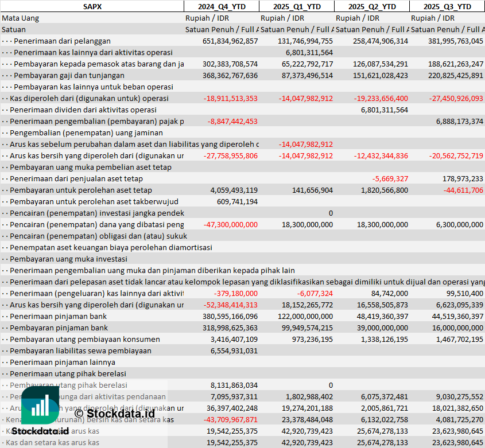
Task: Select the Pembayaran gaji dan tunjangan row
Action: coord(69,75)
